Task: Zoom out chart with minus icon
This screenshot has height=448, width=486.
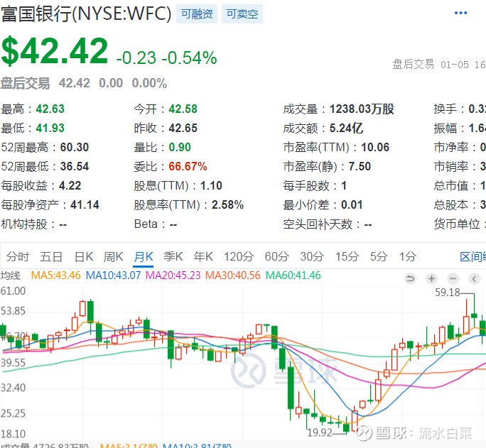Action: 453,278
